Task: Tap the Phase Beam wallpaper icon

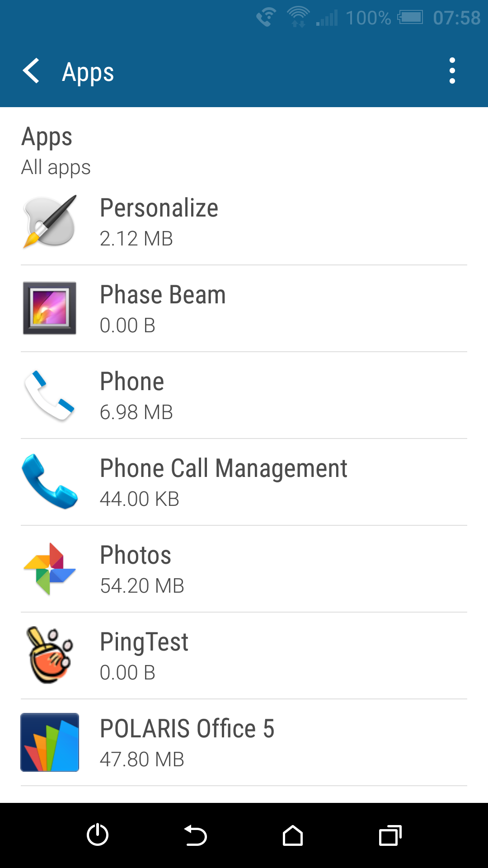Action: [50, 308]
